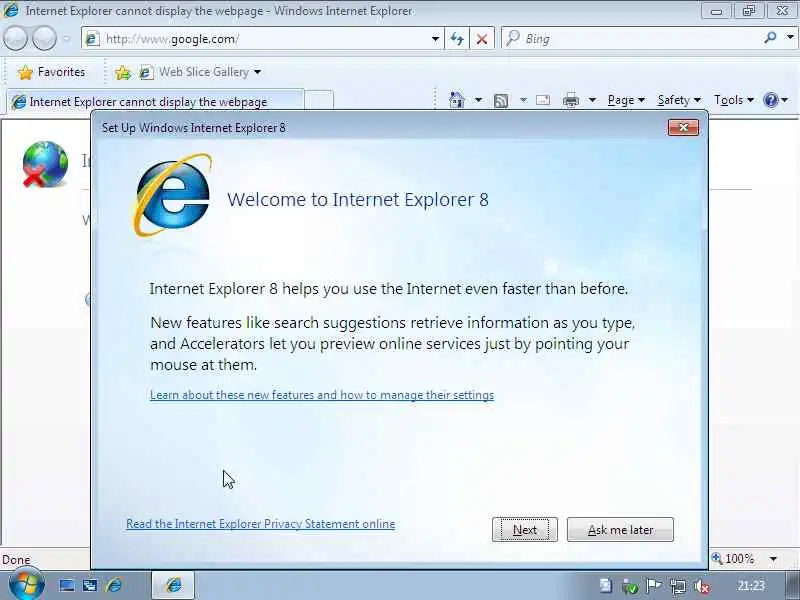The image size is (800, 600).
Task: Click the Help question mark icon
Action: 770,100
